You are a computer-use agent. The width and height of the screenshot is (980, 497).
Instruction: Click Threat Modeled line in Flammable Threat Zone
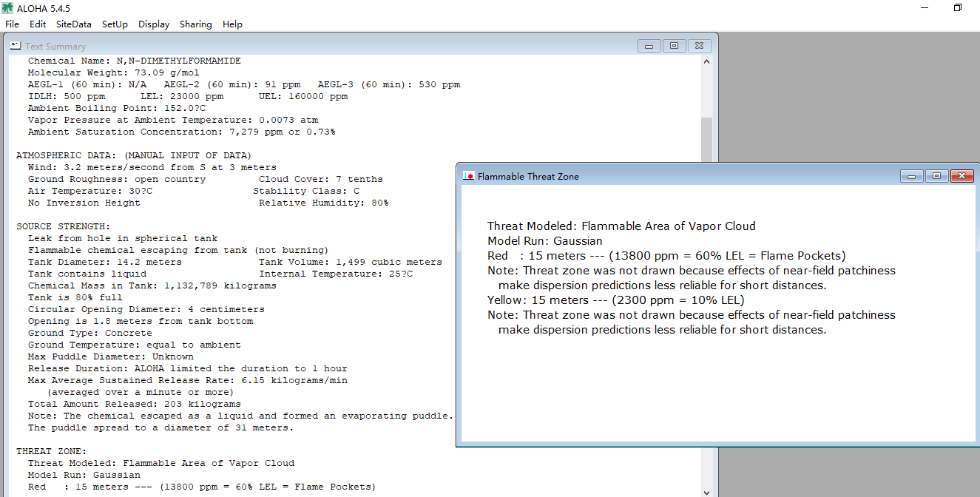point(621,226)
